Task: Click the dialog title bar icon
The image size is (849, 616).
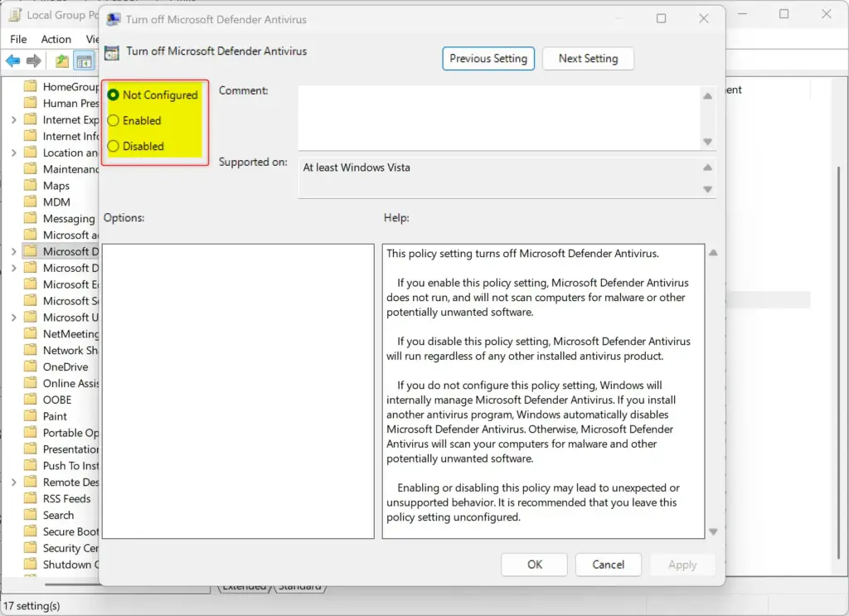Action: point(113,20)
